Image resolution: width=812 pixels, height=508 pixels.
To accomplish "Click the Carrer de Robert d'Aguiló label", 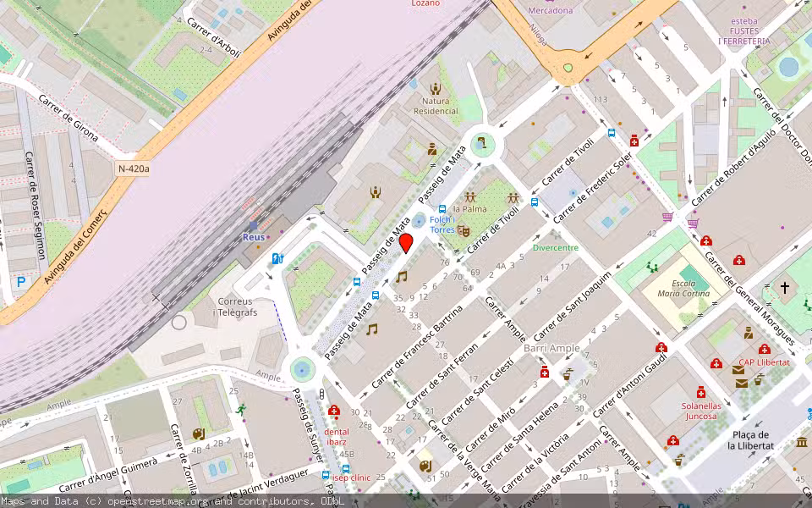I will coord(734,168).
